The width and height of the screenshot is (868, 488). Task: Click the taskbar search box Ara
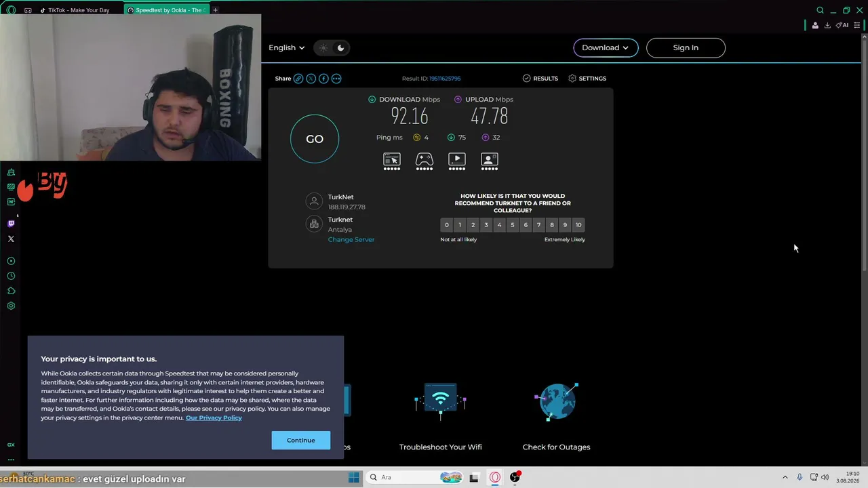pyautogui.click(x=415, y=477)
